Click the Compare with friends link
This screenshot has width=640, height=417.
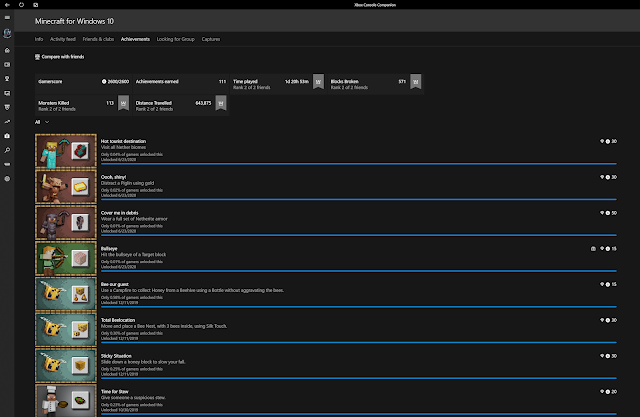[x=63, y=57]
